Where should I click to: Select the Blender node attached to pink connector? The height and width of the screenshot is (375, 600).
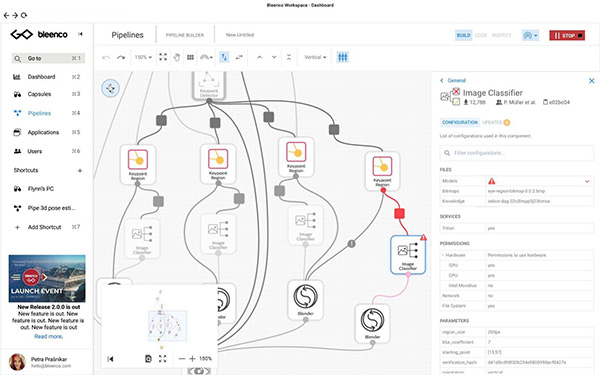372,323
